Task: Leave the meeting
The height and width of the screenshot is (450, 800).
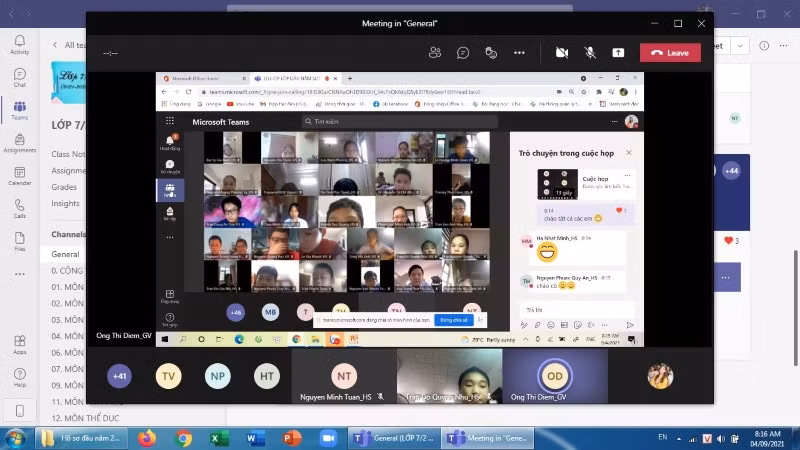Action: [670, 52]
